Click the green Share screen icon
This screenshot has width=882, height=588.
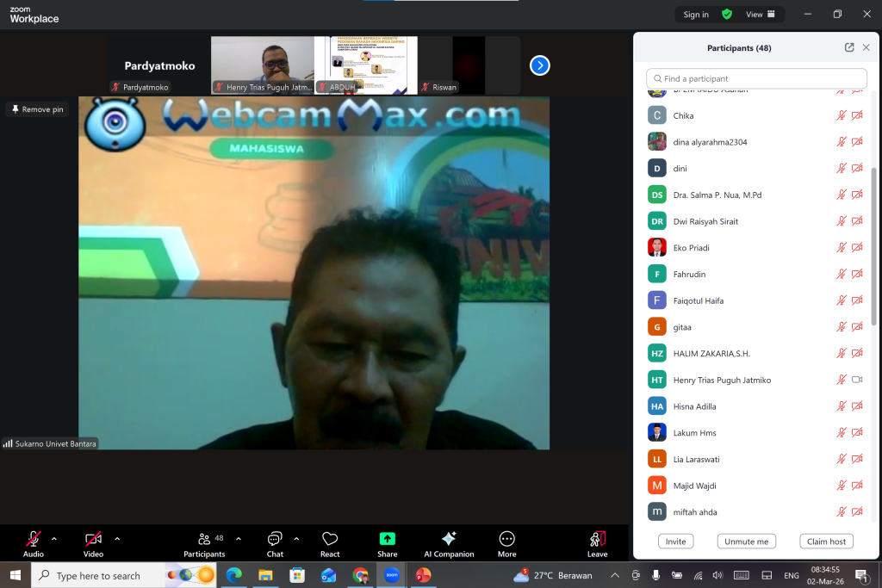[388, 539]
